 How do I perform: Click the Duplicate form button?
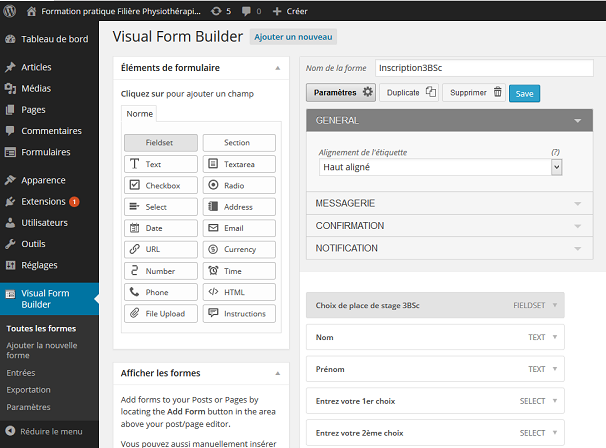[411, 92]
